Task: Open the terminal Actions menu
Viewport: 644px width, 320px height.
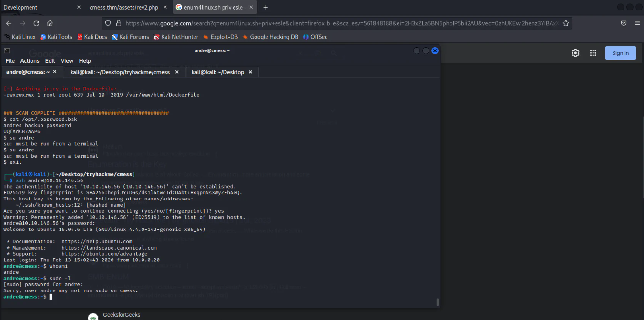Action: pos(30,61)
